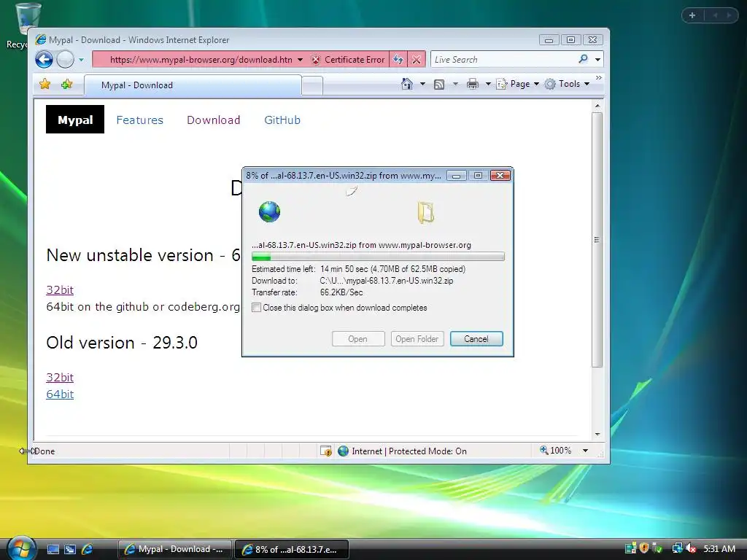This screenshot has height=560, width=747.
Task: Click 32bit link under Old version 29.3.0
Action: (x=60, y=377)
